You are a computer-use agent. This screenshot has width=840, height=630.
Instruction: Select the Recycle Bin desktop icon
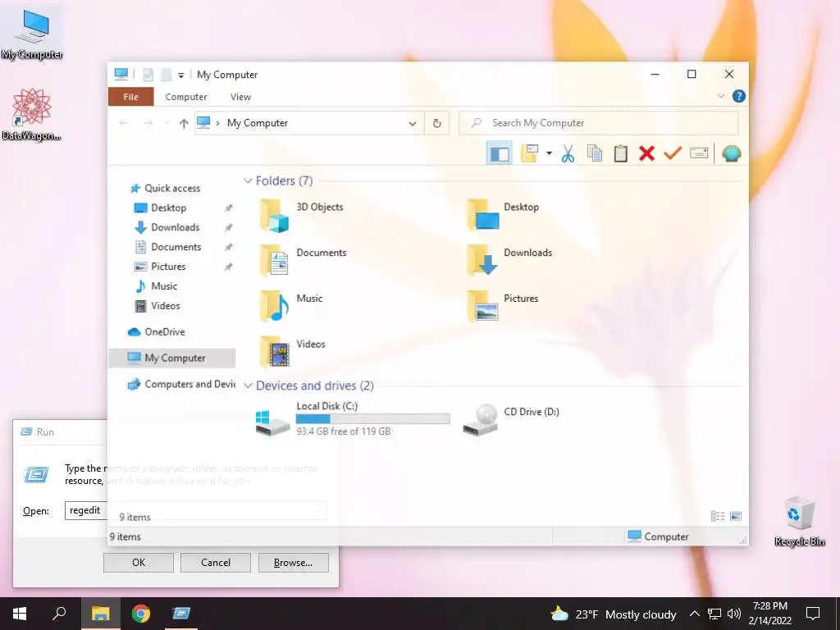tap(800, 521)
